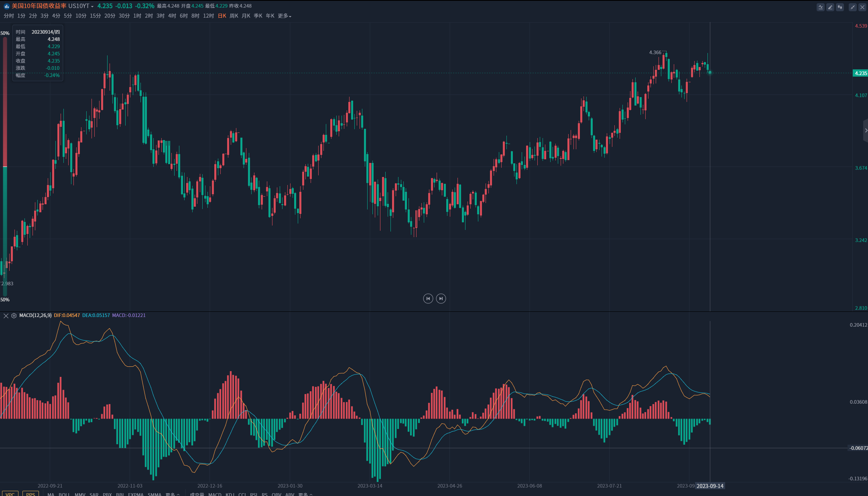The height and width of the screenshot is (496, 868).
Task: Expand 更多 next to ABV indicator
Action: 305,494
